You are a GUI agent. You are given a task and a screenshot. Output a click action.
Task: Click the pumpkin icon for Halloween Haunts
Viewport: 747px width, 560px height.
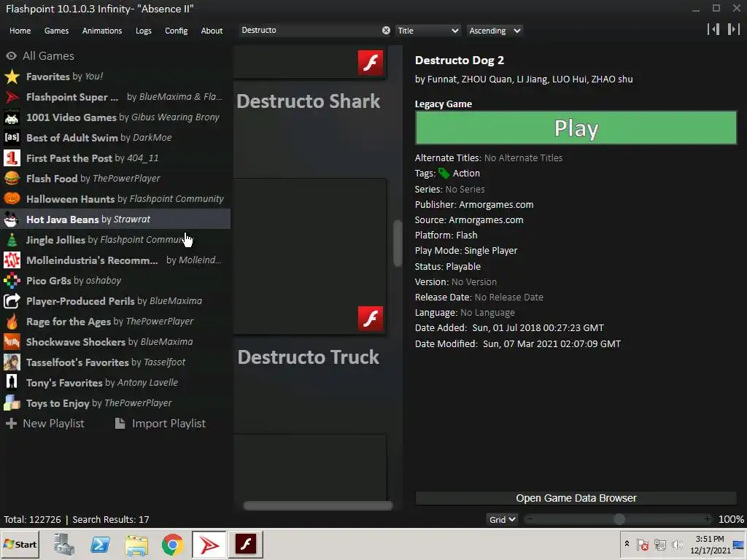pos(12,199)
